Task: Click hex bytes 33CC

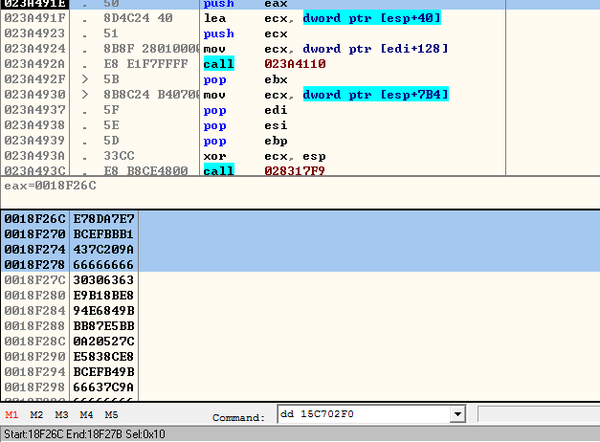Action: tap(119, 156)
